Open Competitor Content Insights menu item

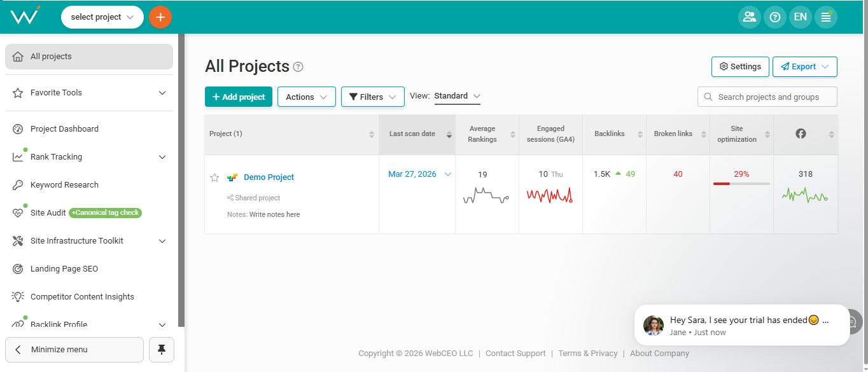click(x=89, y=297)
